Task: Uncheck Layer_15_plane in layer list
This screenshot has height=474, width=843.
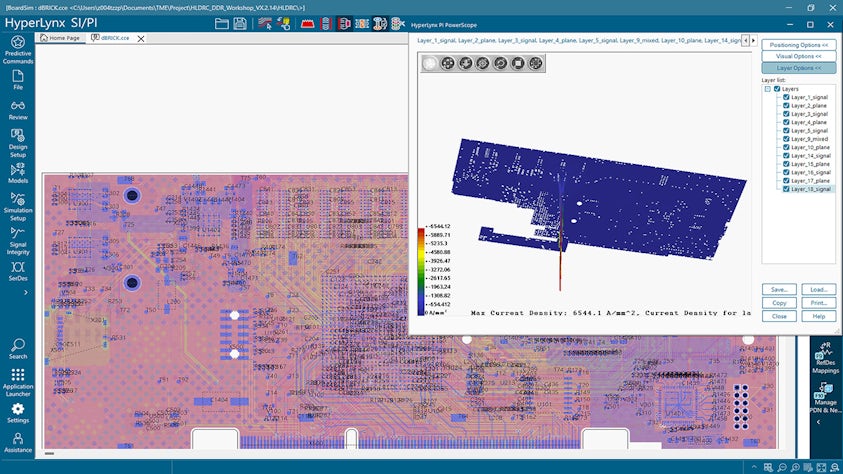Action: click(786, 164)
